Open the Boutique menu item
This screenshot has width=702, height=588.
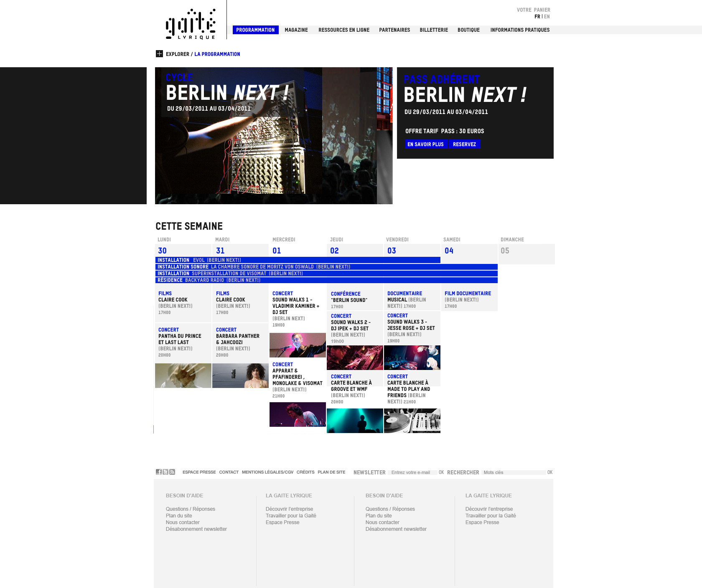[x=468, y=30]
